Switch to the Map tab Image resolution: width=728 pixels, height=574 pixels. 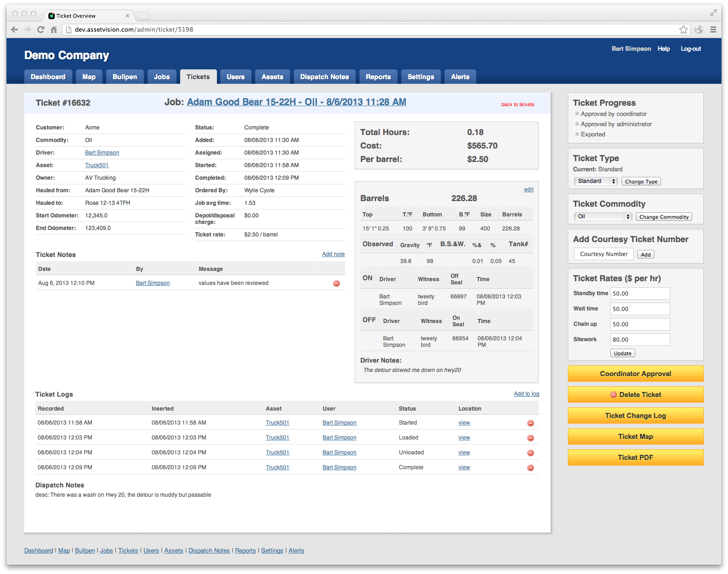click(89, 77)
